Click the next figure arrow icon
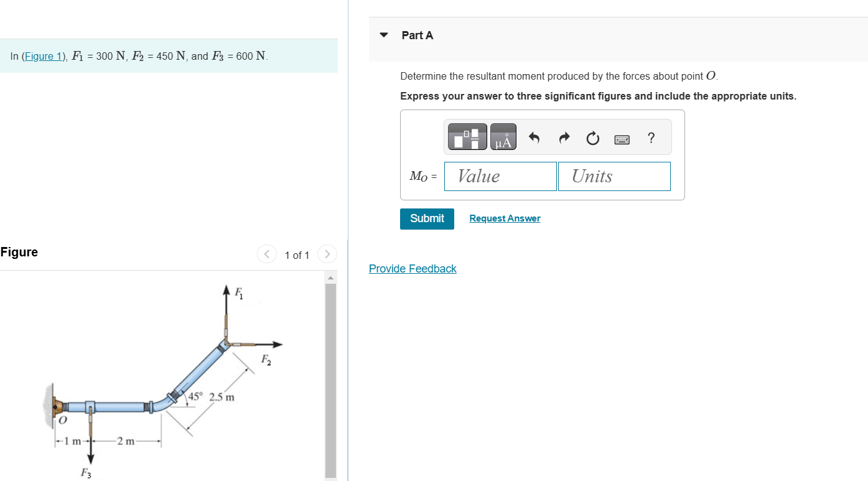 [327, 254]
